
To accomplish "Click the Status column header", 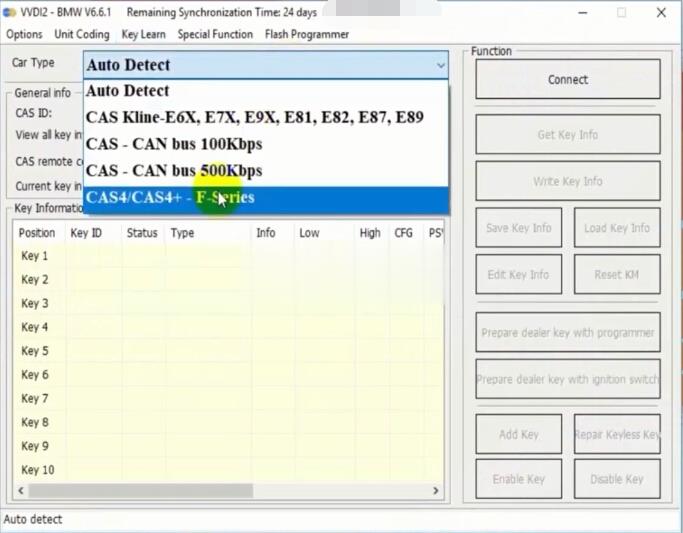I will pyautogui.click(x=142, y=233).
